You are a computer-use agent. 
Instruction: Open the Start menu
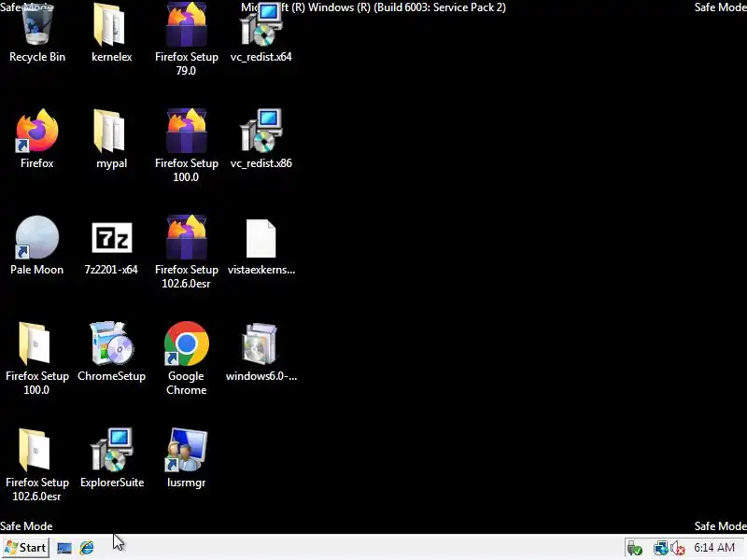click(x=26, y=548)
